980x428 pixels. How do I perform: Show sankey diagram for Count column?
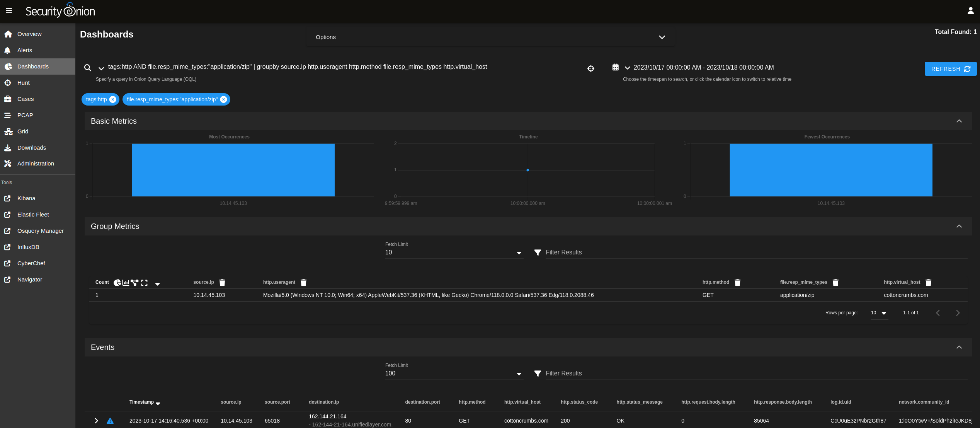point(134,283)
